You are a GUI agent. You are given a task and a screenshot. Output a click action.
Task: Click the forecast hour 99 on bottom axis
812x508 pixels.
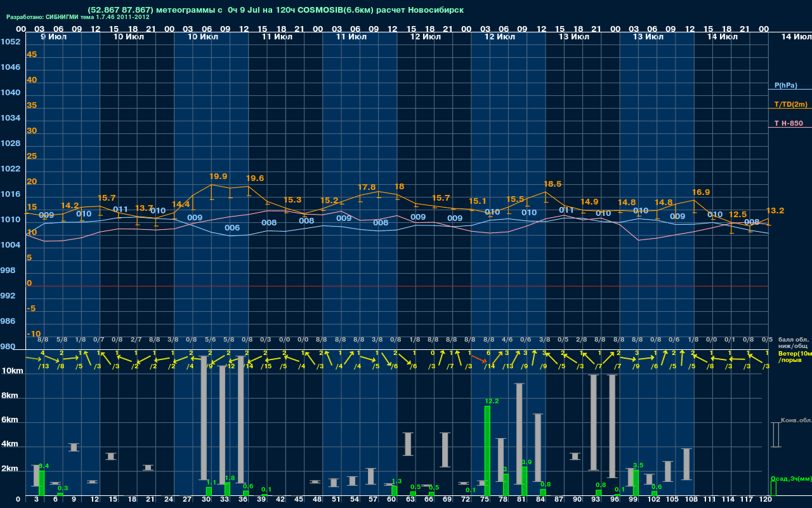634,500
